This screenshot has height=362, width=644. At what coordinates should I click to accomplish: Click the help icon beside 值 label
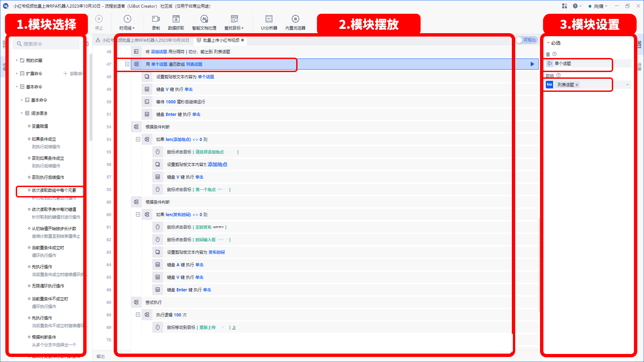pyautogui.click(x=554, y=54)
